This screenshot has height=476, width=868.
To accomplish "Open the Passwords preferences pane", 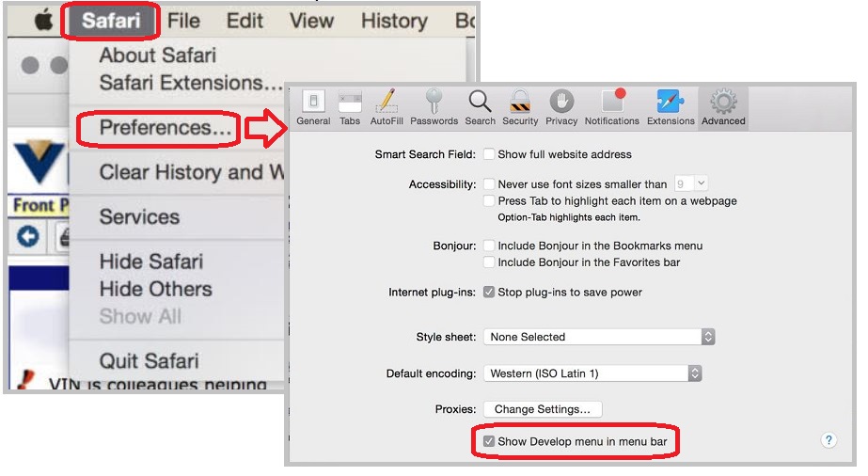I will click(434, 108).
